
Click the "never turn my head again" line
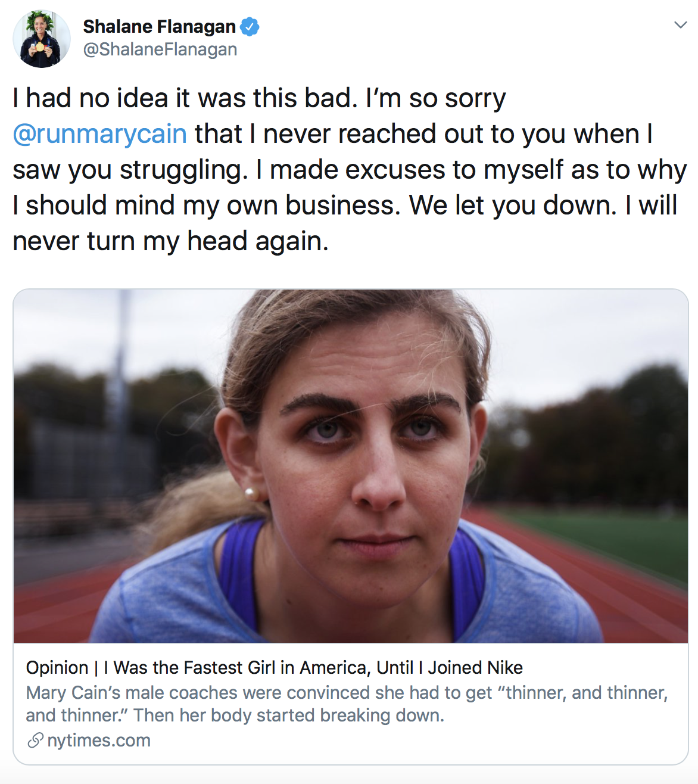170,241
